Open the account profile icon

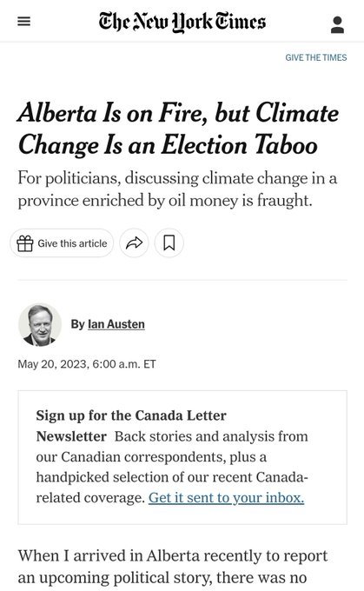[x=337, y=24]
